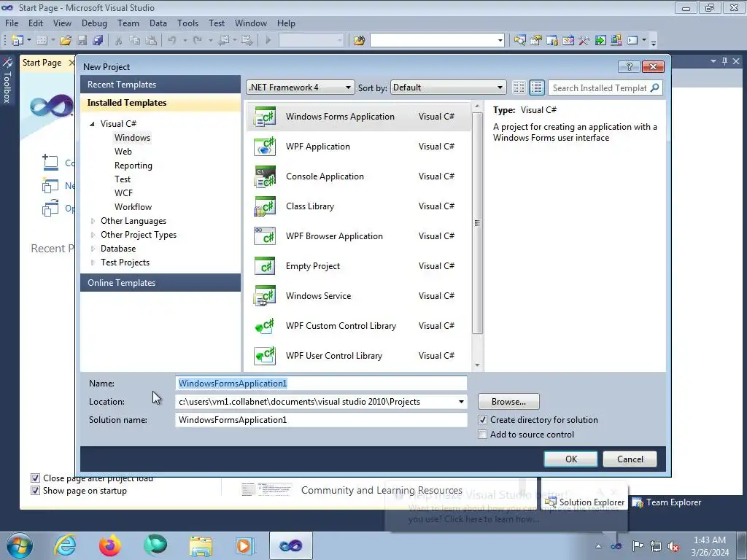The width and height of the screenshot is (747, 560).
Task: Click the Paste toolbar icon
Action: (x=151, y=41)
